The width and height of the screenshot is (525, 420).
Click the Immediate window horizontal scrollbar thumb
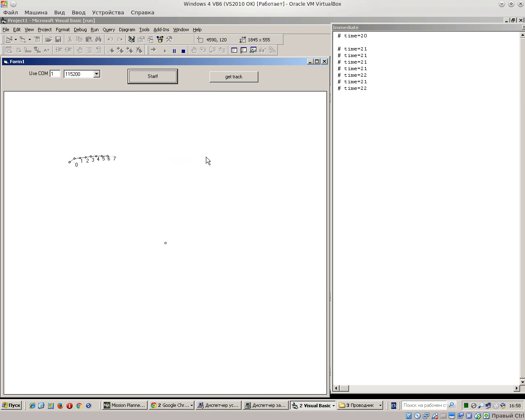345,388
